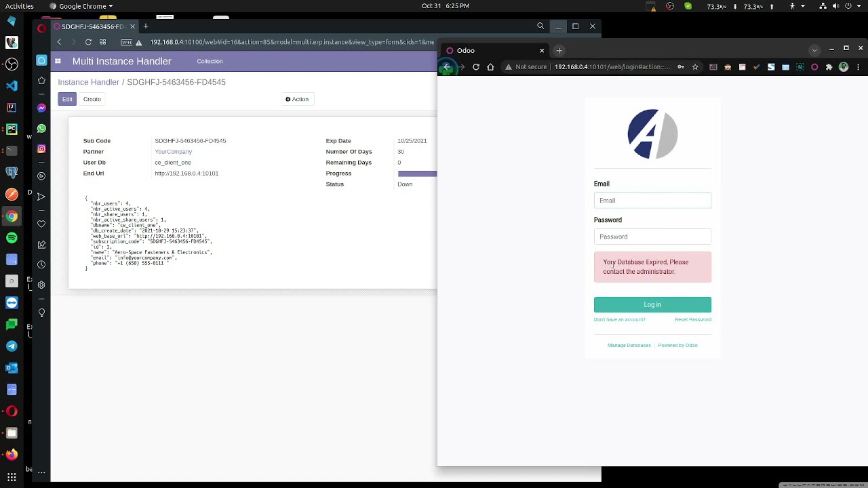Open Chrome home page button
The image size is (868, 488).
(490, 67)
